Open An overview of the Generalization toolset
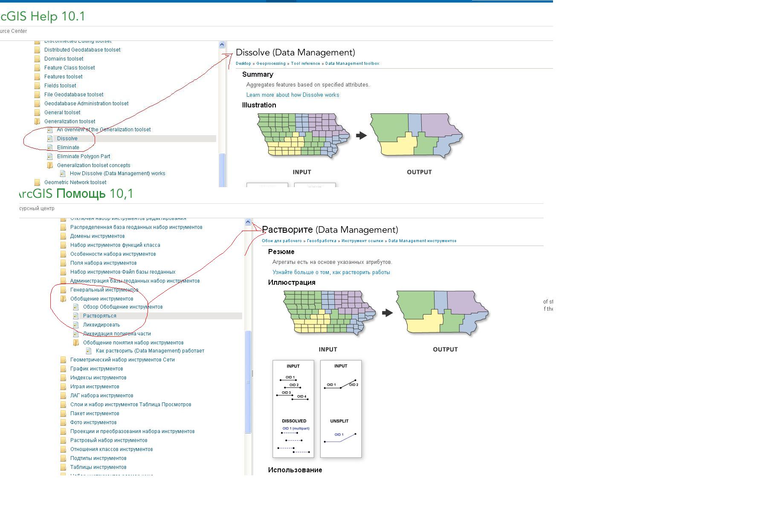 tap(104, 130)
